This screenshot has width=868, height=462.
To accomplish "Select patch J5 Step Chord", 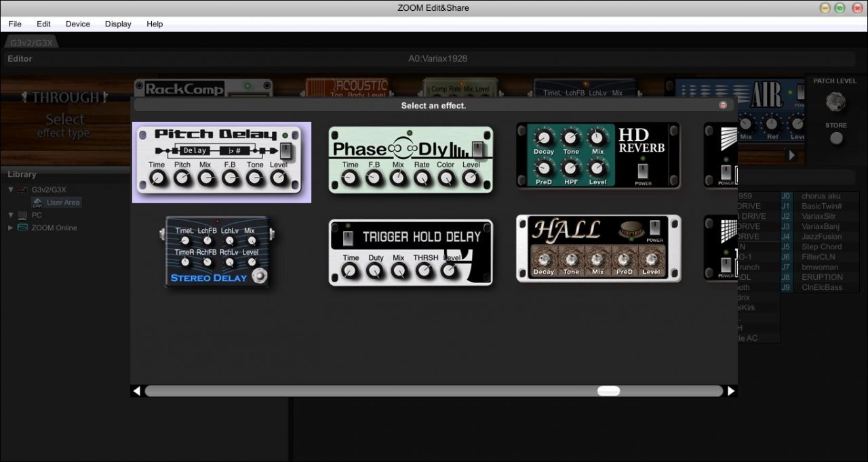I will (819, 247).
